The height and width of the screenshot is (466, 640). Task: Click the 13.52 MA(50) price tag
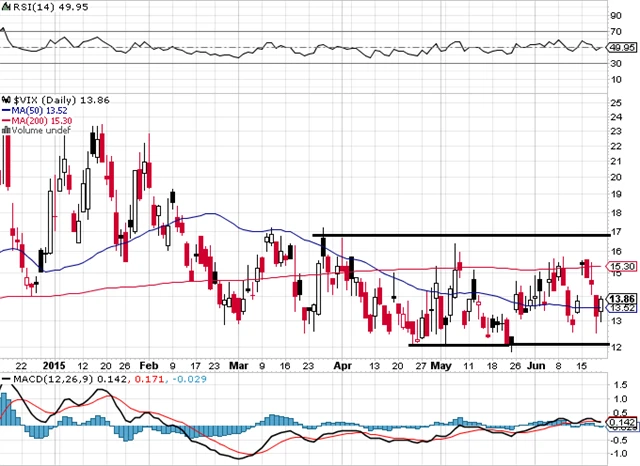point(622,308)
